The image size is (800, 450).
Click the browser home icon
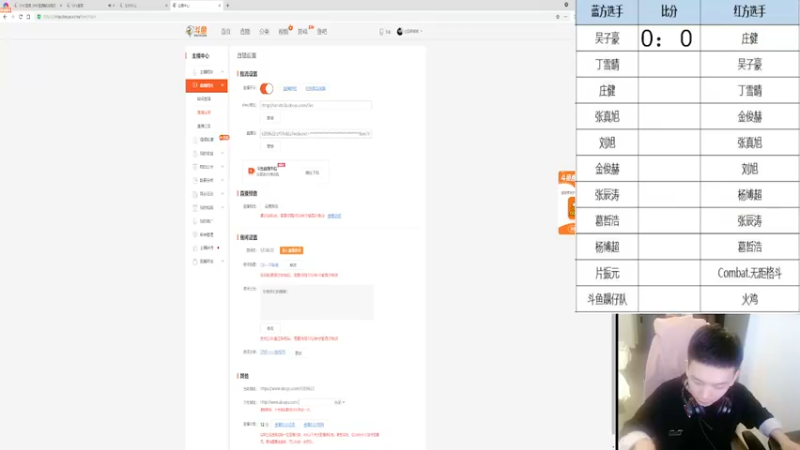pyautogui.click(x=28, y=17)
